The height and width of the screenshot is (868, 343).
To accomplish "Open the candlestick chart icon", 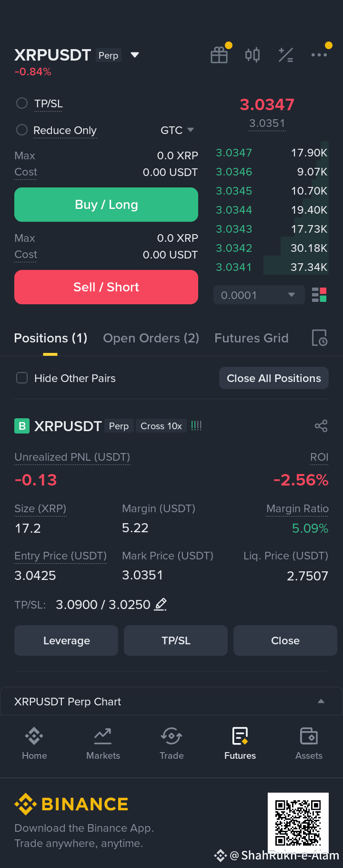I will (252, 55).
